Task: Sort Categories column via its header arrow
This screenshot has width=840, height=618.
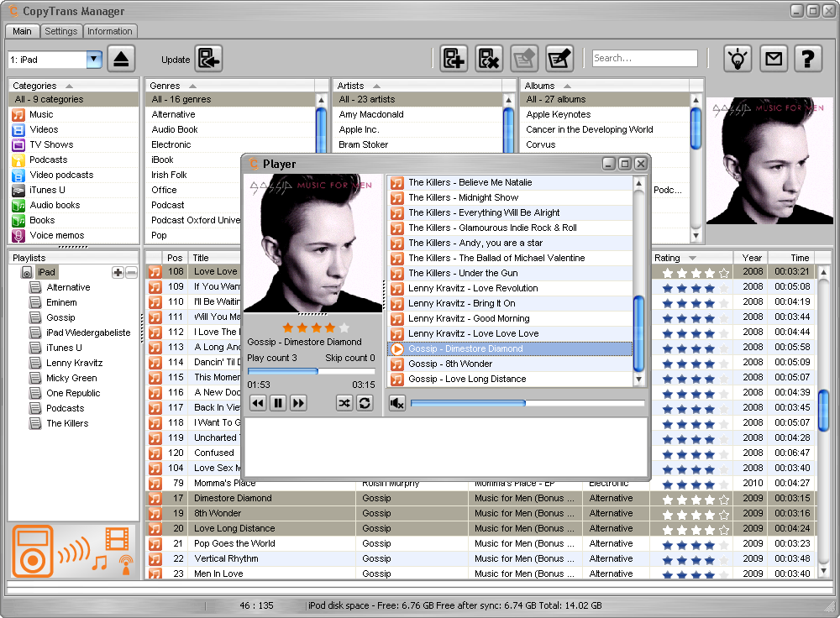Action: point(69,86)
